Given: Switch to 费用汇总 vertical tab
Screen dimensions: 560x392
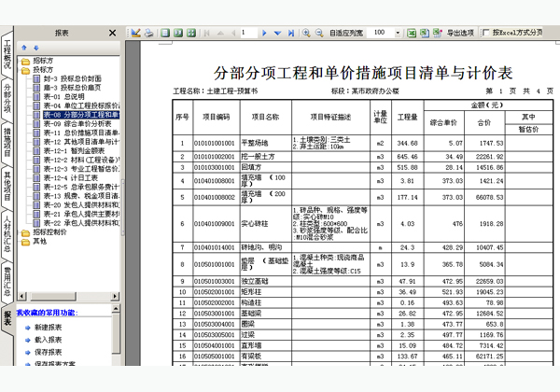Looking at the screenshot, I should click(x=7, y=282).
